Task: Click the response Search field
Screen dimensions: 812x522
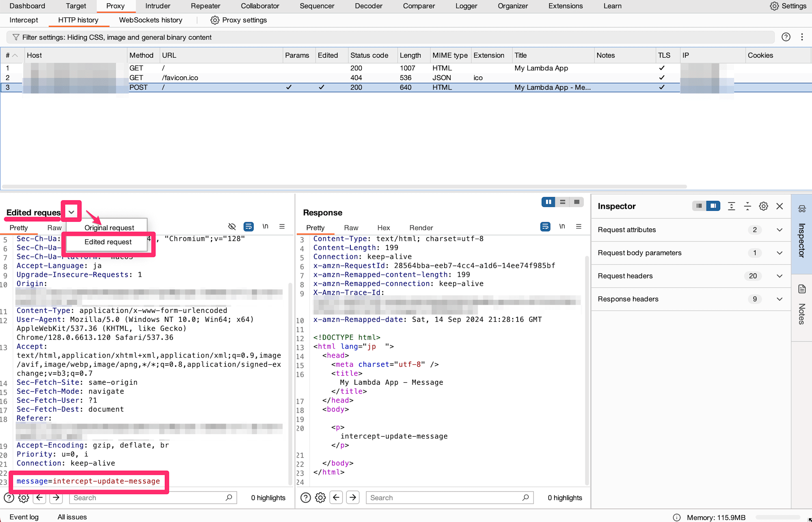Action: pos(450,498)
